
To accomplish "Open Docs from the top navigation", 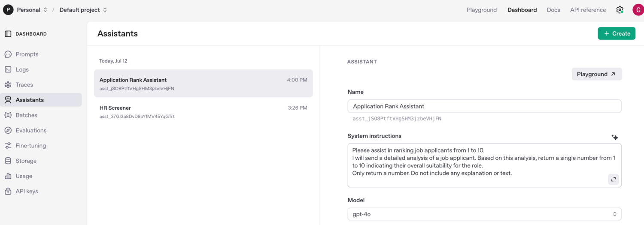I will [x=553, y=10].
